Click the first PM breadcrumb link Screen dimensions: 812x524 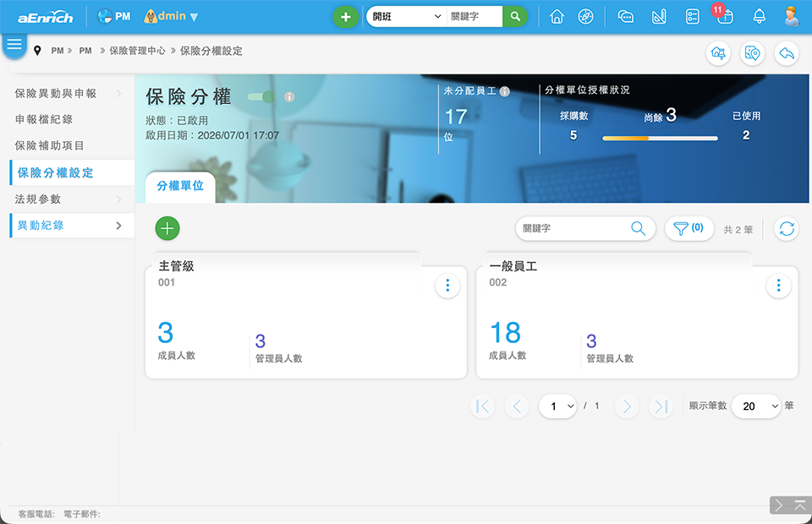[57, 51]
